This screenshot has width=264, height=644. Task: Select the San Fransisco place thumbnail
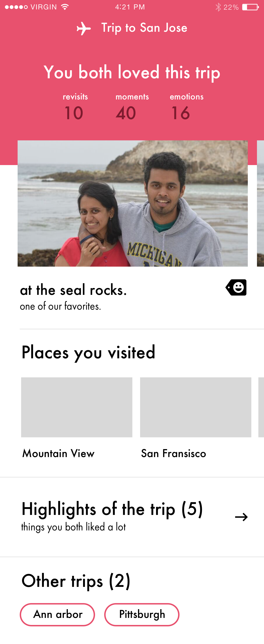[195, 407]
